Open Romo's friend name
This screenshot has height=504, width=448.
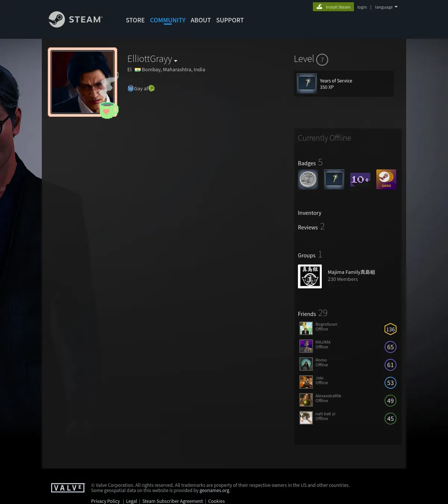click(x=321, y=360)
